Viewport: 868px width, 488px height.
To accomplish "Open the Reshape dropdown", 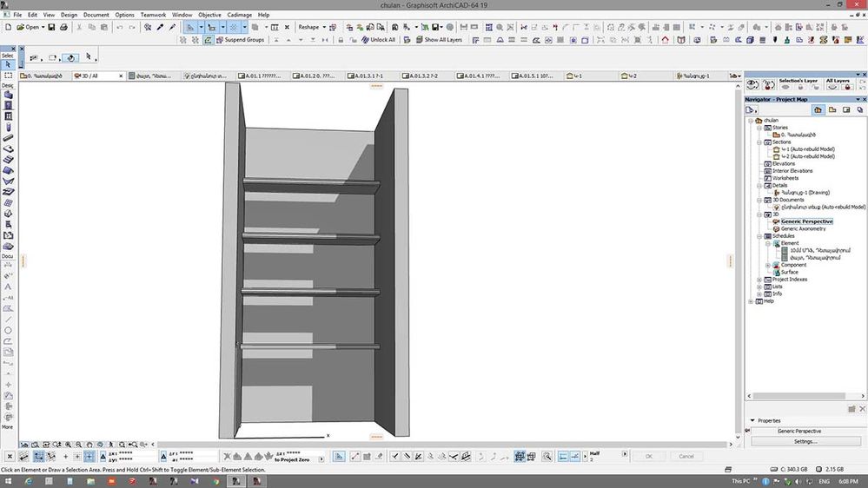I will click(312, 27).
